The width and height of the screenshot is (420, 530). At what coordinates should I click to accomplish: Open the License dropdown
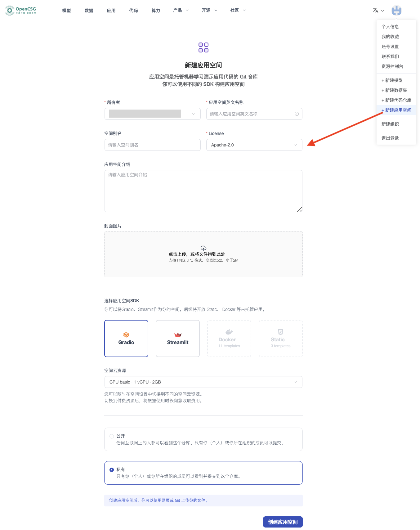click(254, 145)
